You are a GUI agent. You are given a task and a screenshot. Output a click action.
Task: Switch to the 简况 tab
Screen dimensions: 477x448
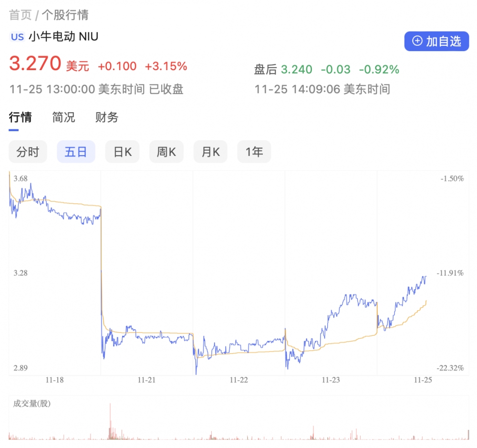tap(63, 117)
